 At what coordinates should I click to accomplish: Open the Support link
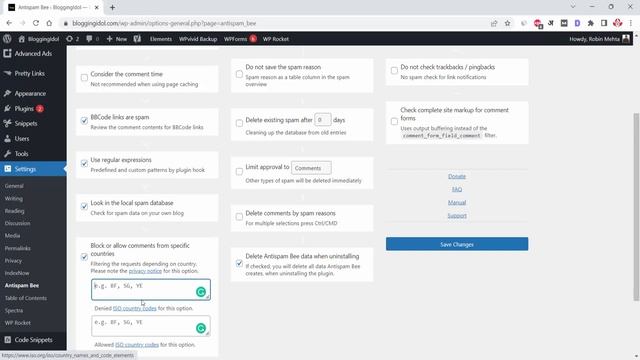(x=457, y=216)
